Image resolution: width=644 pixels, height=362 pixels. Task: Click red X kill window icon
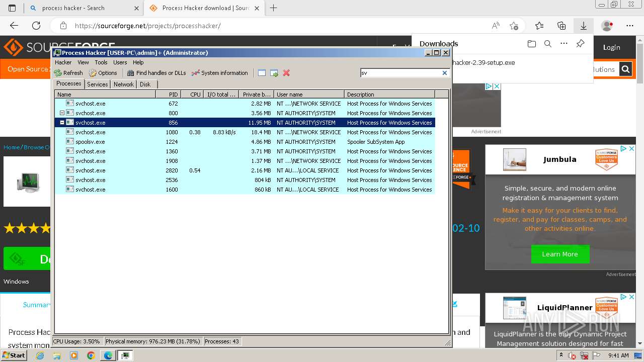click(286, 73)
